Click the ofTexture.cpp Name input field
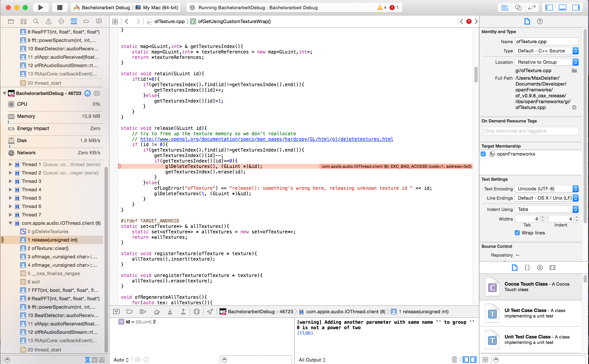The image size is (589, 364). coord(546,41)
